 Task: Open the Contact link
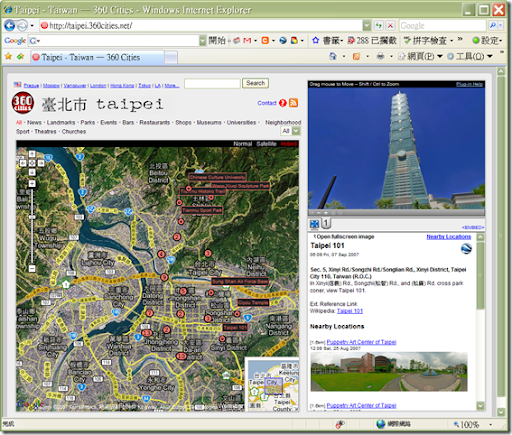pyautogui.click(x=267, y=103)
